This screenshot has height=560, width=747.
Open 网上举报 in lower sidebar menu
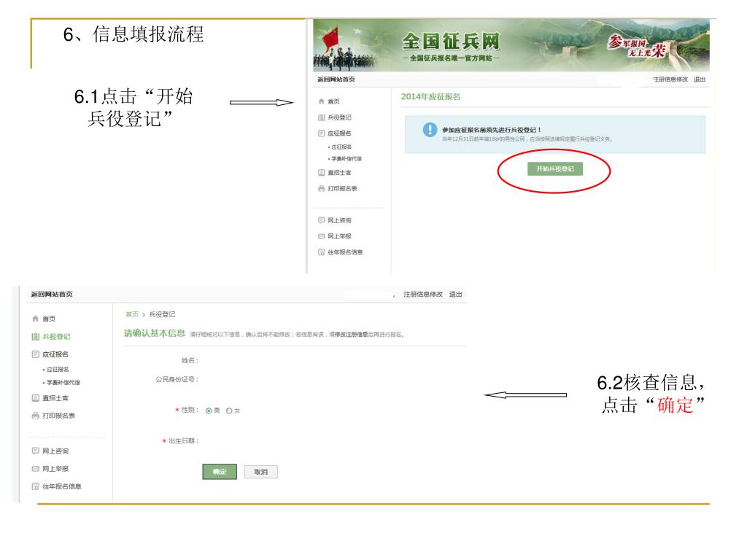pos(55,469)
